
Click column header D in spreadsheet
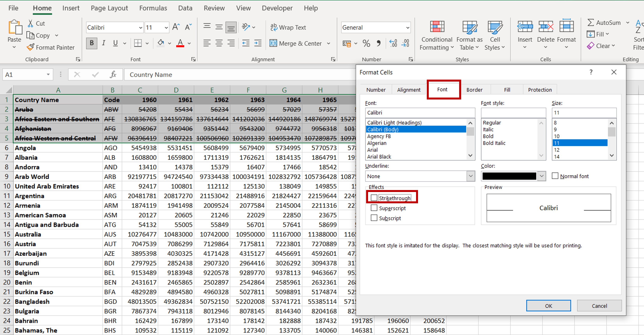point(176,90)
